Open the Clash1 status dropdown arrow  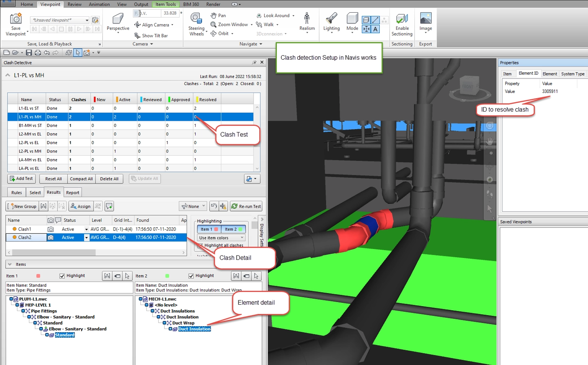(x=86, y=229)
